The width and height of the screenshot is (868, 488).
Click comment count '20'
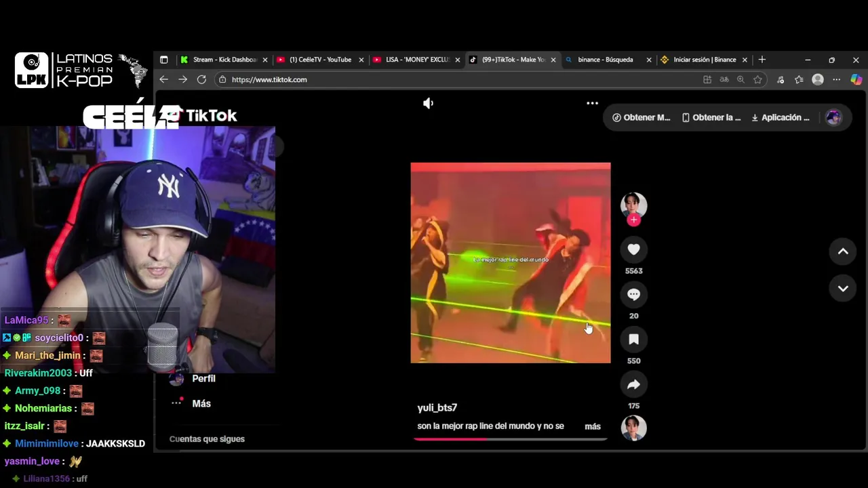click(x=633, y=316)
